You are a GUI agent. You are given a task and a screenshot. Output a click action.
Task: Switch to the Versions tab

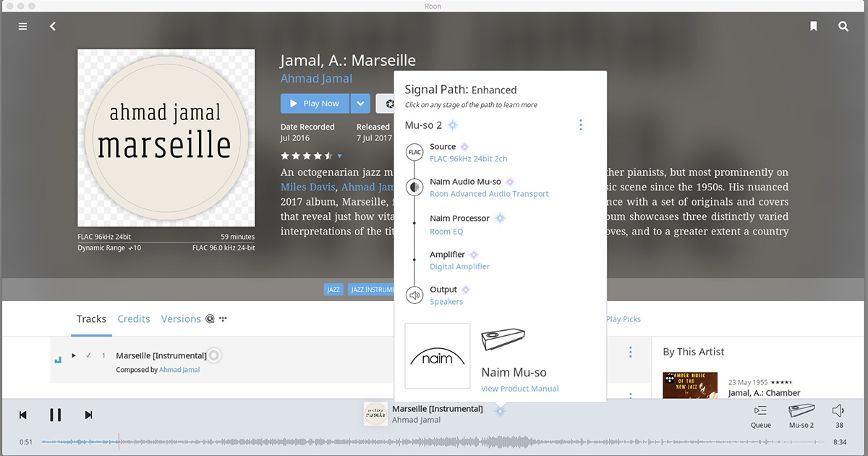(181, 318)
